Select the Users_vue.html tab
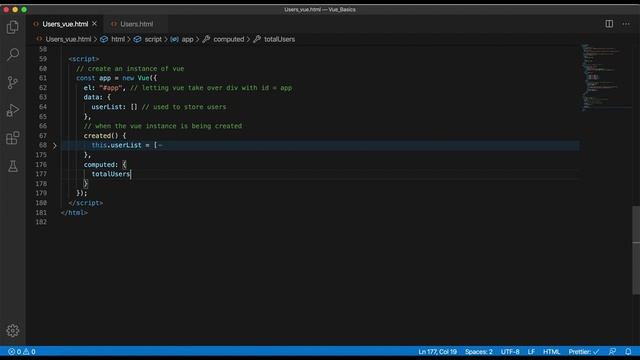The height and width of the screenshot is (360, 640). pyautogui.click(x=65, y=24)
